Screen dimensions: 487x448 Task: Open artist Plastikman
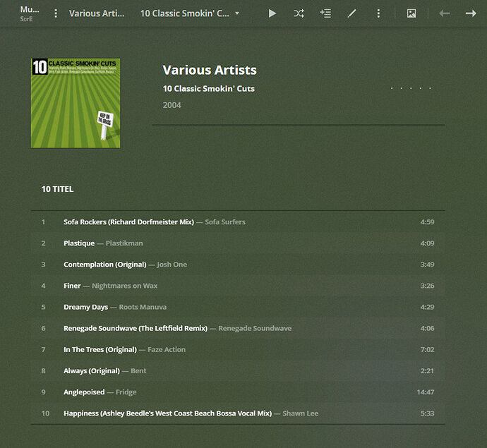click(124, 243)
